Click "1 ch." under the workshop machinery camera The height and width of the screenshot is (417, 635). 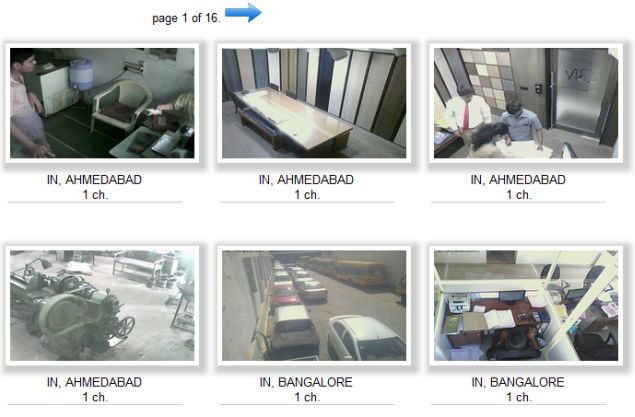click(x=95, y=397)
